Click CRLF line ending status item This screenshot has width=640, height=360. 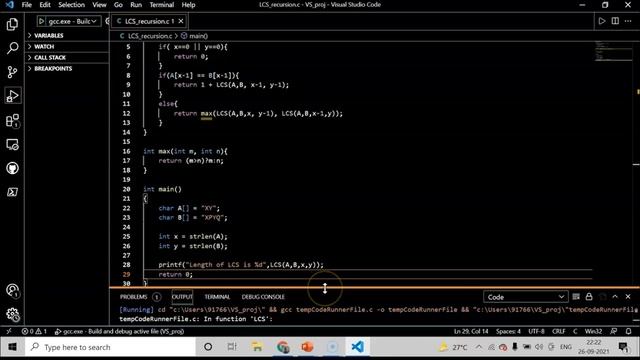559,331
